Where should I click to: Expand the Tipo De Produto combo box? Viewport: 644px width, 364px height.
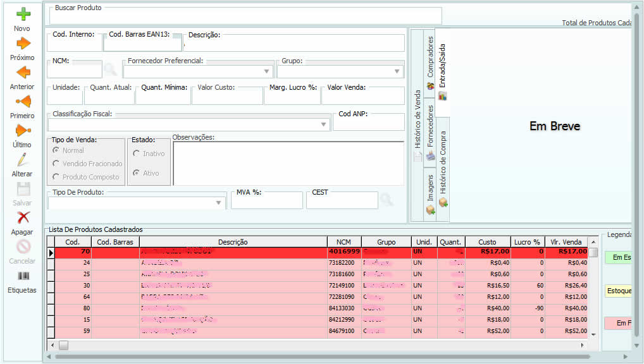(x=219, y=203)
